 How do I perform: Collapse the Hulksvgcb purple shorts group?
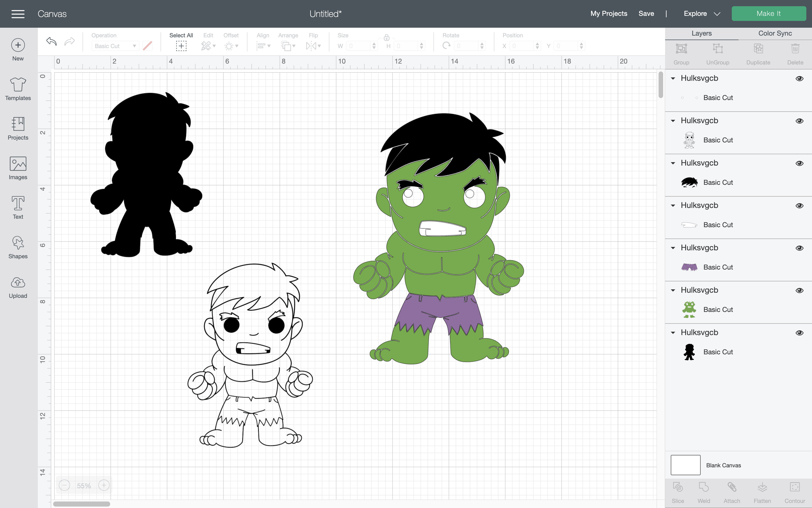[x=673, y=248]
